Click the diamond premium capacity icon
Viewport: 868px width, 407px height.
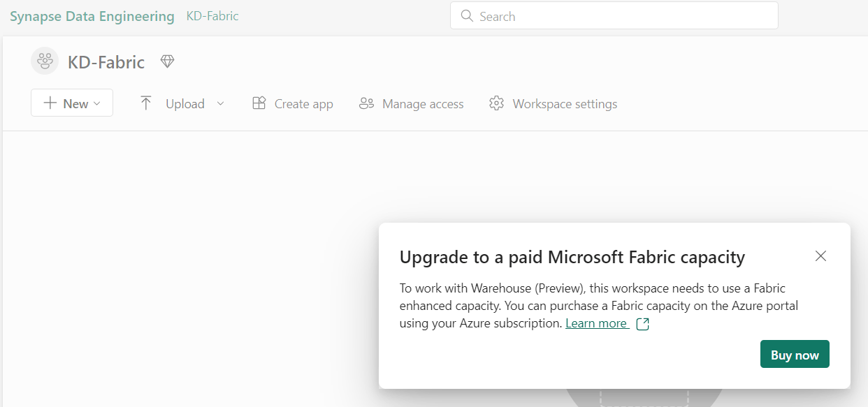tap(167, 61)
